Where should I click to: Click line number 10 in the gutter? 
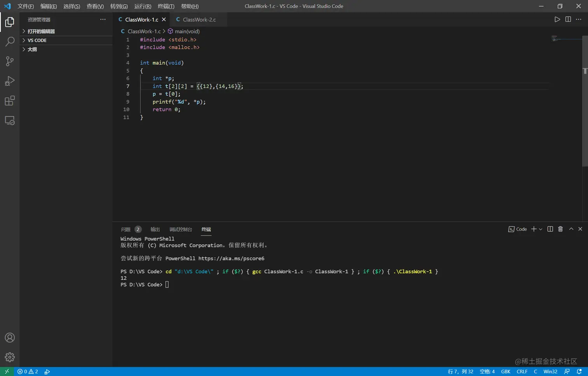pos(126,110)
